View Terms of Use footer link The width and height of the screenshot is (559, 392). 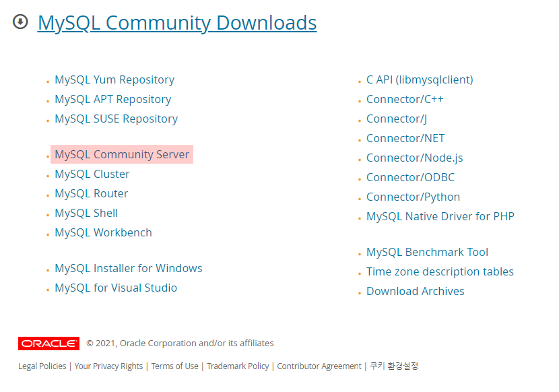point(174,366)
